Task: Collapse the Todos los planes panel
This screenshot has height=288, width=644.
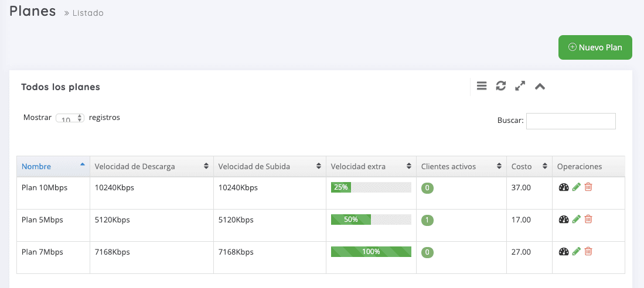Action: (540, 86)
